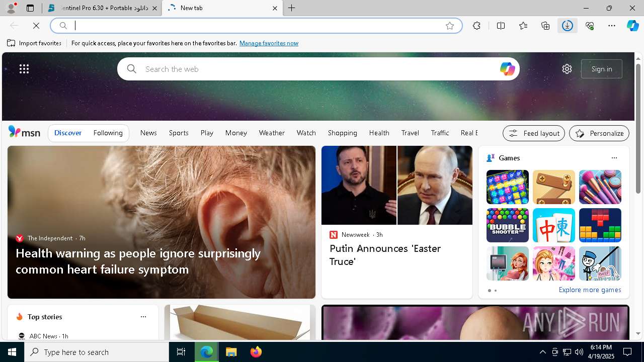Play the colored blocks puzzle game
This screenshot has width=644, height=362.
click(600, 225)
